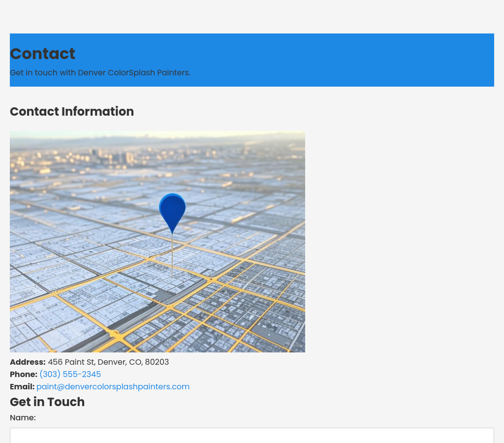Screen dimensions: 504x443
Task: Click the bold "Address:" label
Action: (28, 362)
